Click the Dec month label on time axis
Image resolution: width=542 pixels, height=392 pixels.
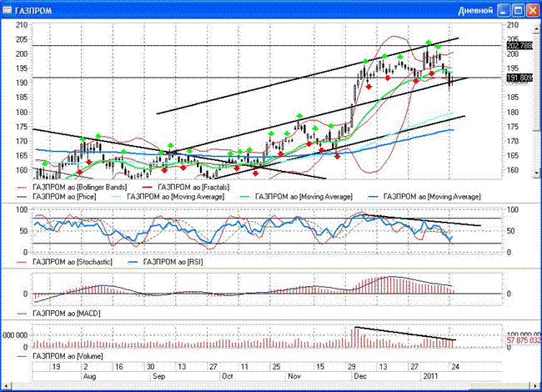click(360, 376)
